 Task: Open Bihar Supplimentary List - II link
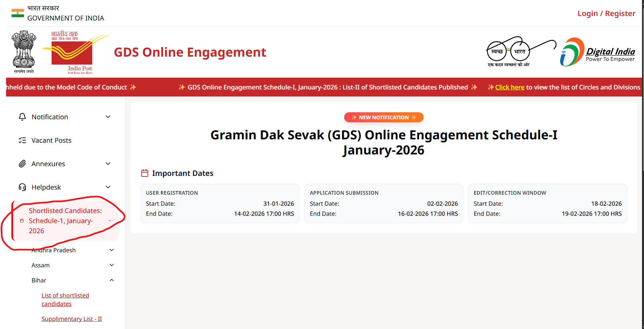(71, 319)
